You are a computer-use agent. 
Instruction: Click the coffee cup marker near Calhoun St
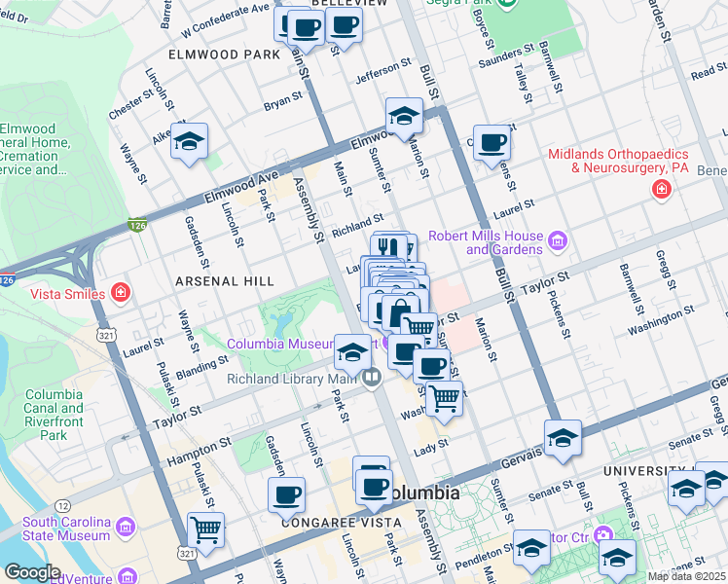[x=492, y=146]
